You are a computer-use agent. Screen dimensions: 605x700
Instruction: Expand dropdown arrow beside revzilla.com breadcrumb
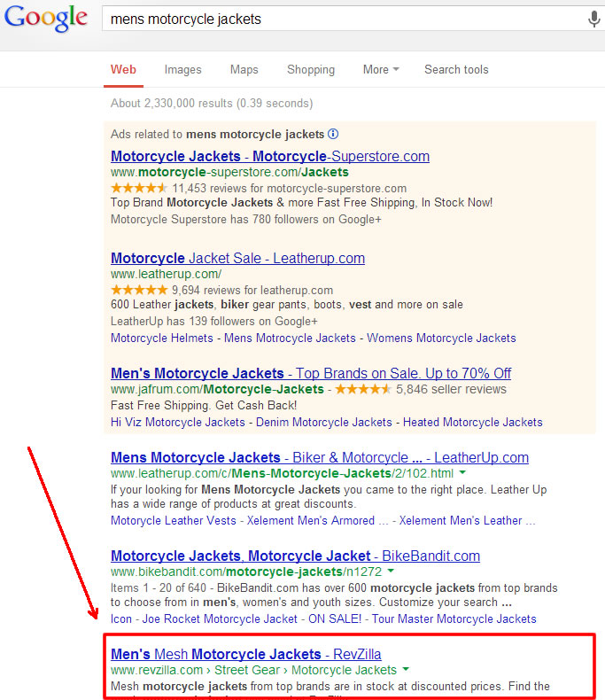[406, 669]
